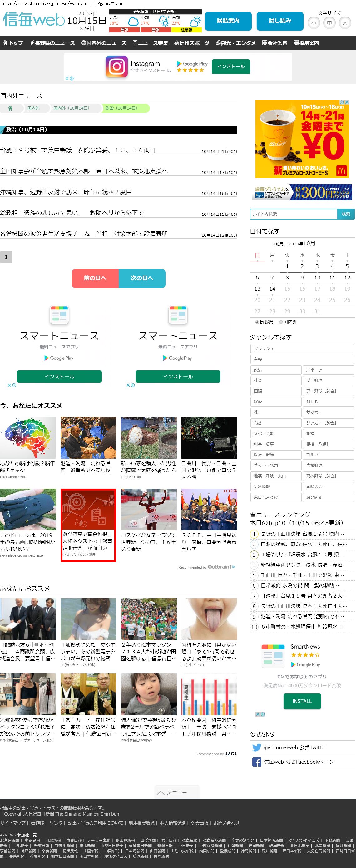
Task: Set text size to medium (中)
Action: coord(329,23)
